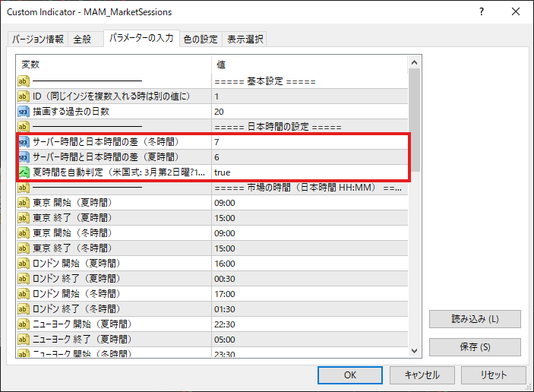The image size is (534, 392).
Task: Select 17:00 value for ロンドン 開始（冬時間）
Action: (x=310, y=294)
